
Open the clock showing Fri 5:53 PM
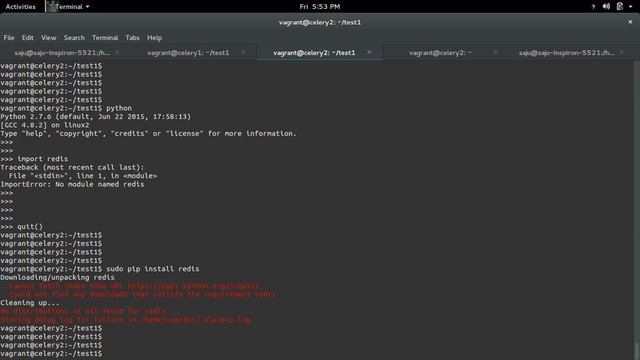coord(320,7)
